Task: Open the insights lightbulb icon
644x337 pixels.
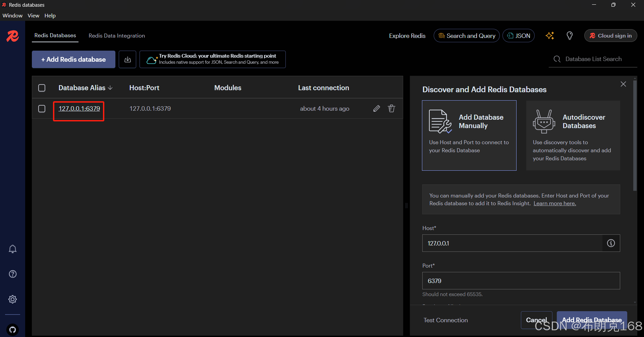Action: (570, 36)
